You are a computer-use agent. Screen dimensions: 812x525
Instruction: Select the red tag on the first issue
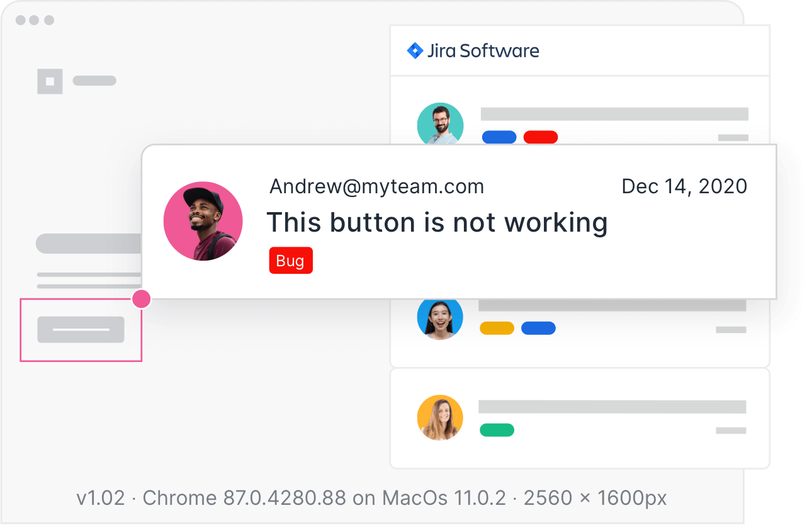click(541, 137)
